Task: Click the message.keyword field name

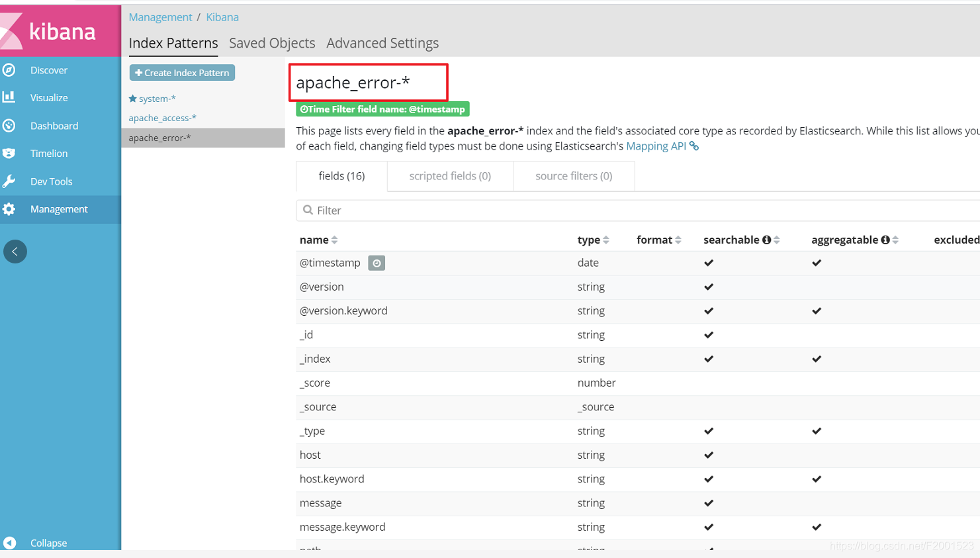Action: (x=343, y=527)
